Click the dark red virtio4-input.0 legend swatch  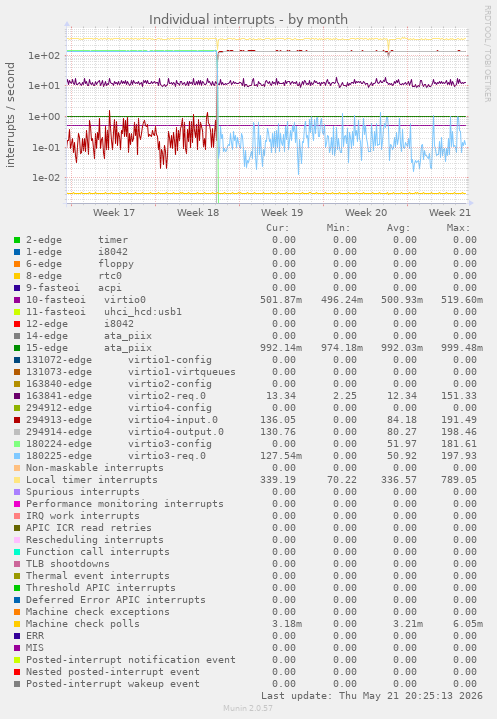(x=17, y=420)
